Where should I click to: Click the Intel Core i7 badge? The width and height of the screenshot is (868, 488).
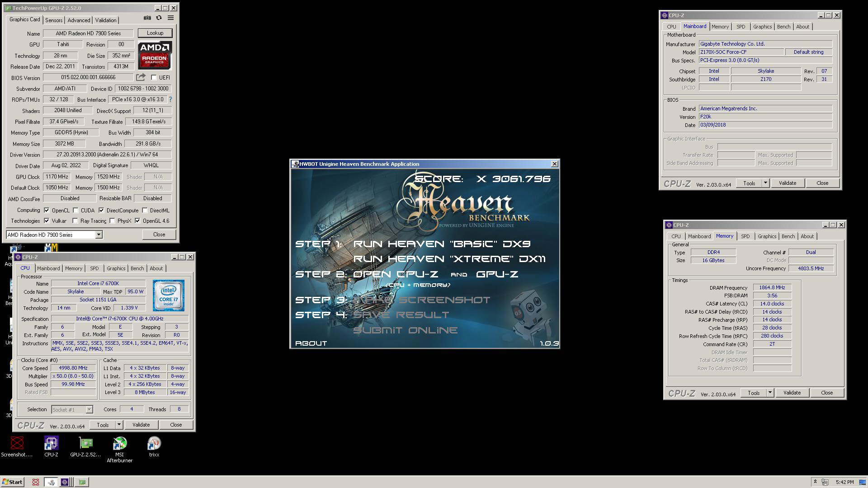[168, 296]
